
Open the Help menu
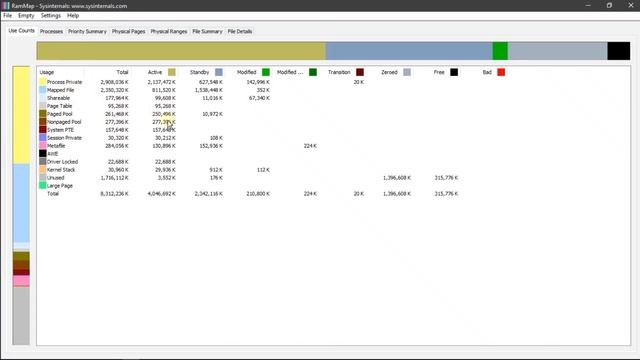tap(73, 16)
